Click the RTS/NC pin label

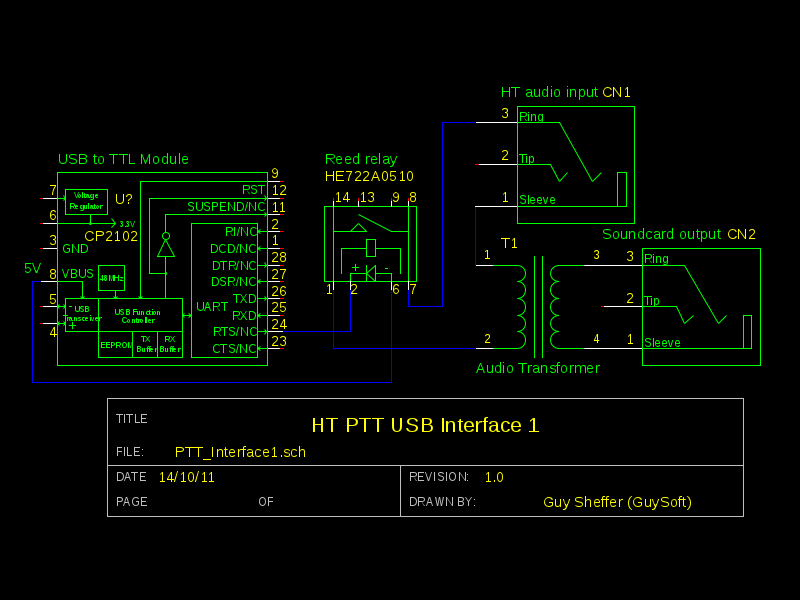coord(234,331)
